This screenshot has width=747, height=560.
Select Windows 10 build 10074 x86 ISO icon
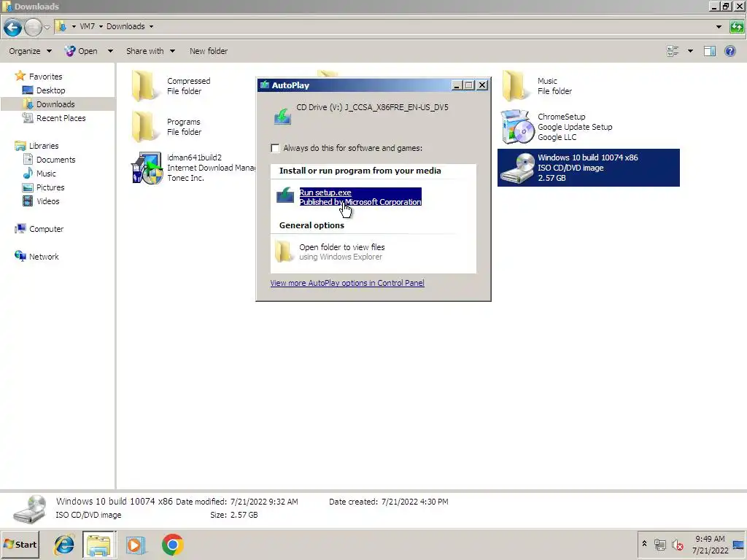click(517, 168)
